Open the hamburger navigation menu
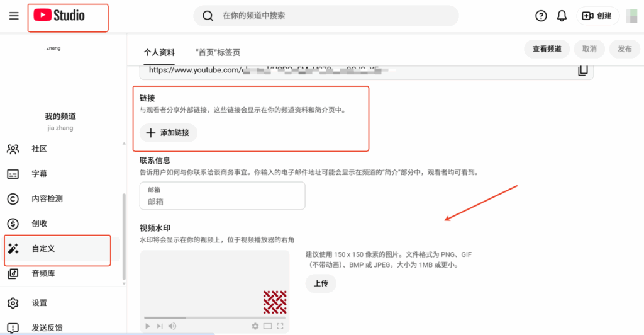Screen dimensions: 644x335 point(14,16)
